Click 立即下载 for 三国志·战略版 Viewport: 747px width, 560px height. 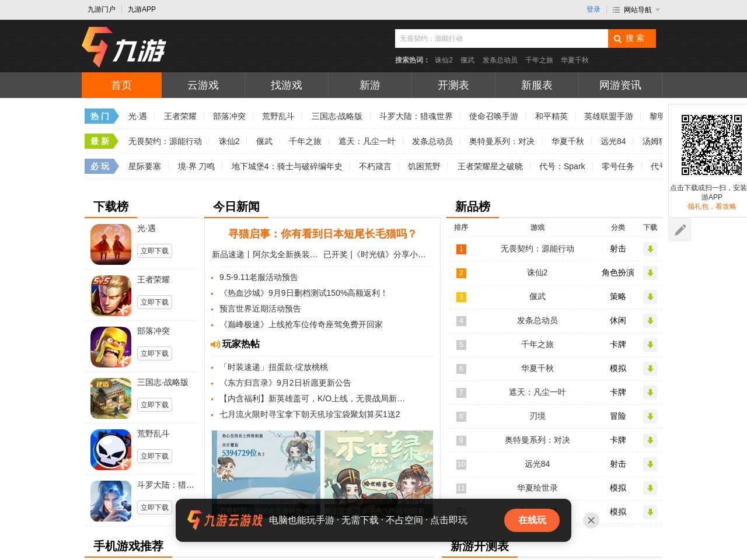tap(155, 405)
